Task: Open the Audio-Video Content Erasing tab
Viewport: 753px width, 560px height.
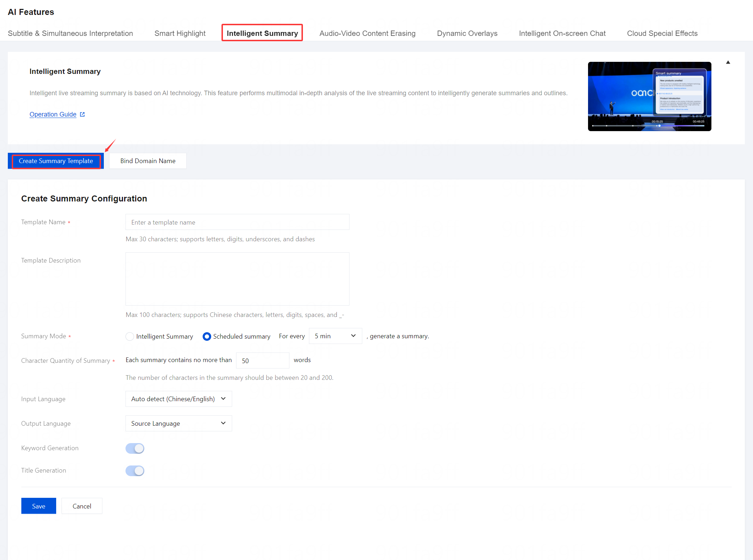Action: (x=367, y=33)
